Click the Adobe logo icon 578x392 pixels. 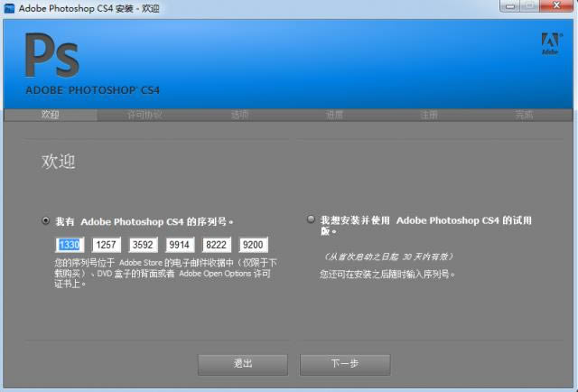click(x=551, y=43)
